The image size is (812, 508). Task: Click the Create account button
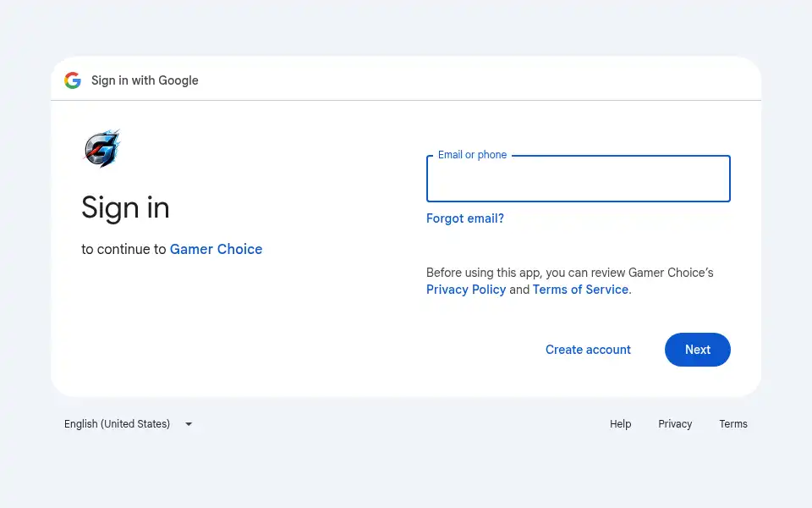[x=588, y=350]
